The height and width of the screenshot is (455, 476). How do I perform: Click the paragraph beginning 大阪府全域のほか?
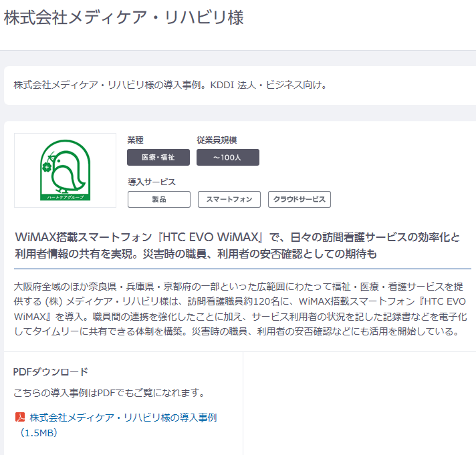(x=239, y=309)
